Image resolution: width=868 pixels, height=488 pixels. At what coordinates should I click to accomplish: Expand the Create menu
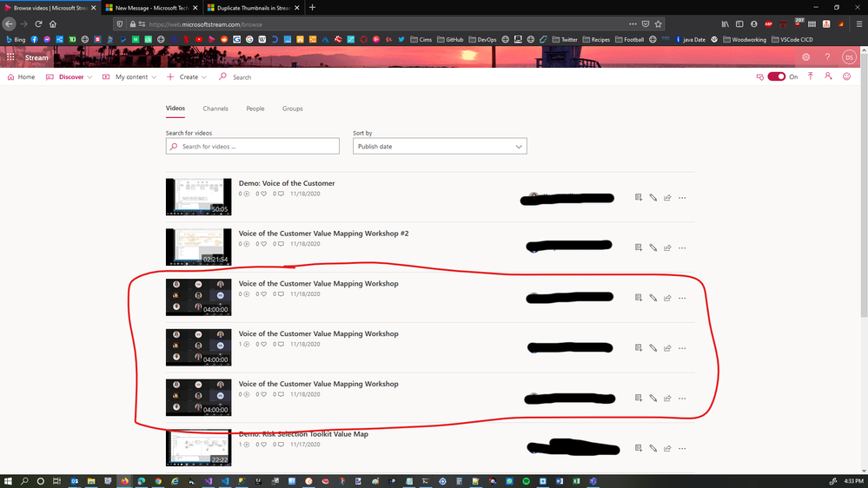[187, 77]
